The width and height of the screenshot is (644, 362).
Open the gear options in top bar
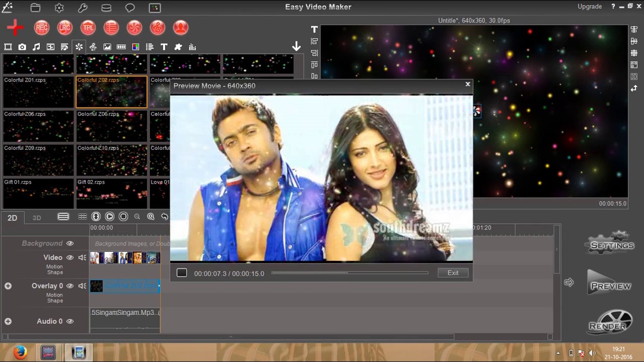59,8
